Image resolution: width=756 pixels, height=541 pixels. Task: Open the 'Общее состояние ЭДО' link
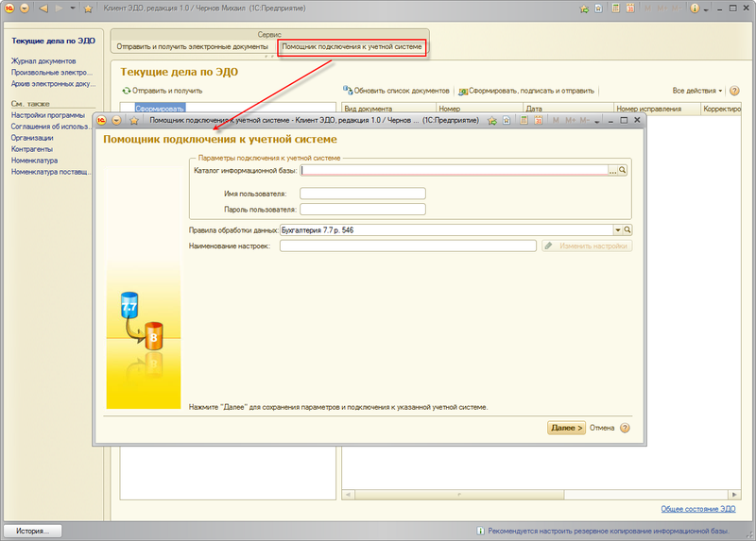click(698, 509)
